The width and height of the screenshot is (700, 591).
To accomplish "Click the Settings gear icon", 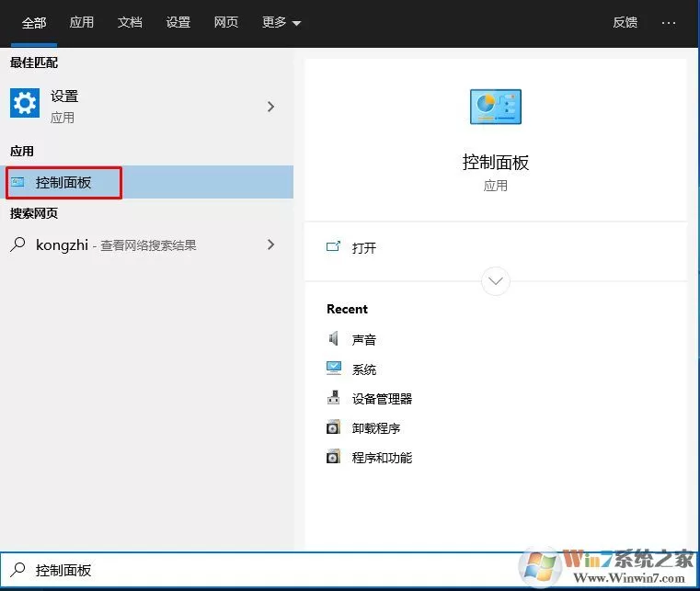I will click(25, 103).
